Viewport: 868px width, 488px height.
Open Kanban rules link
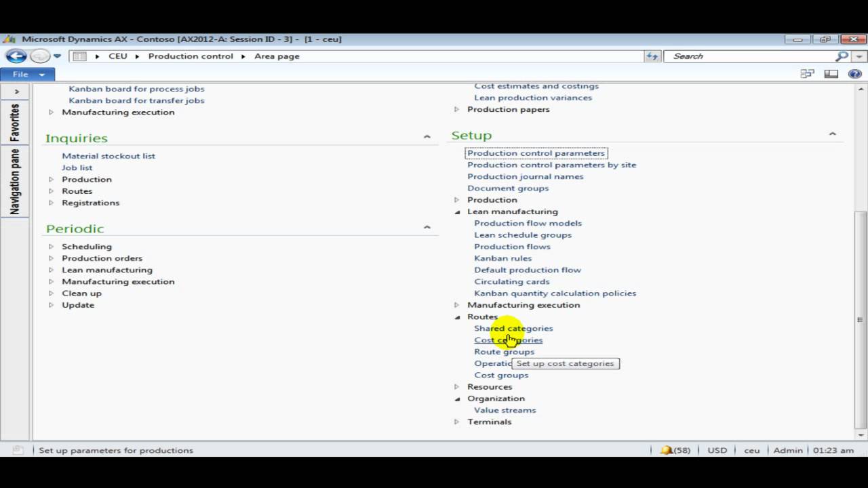pos(502,258)
